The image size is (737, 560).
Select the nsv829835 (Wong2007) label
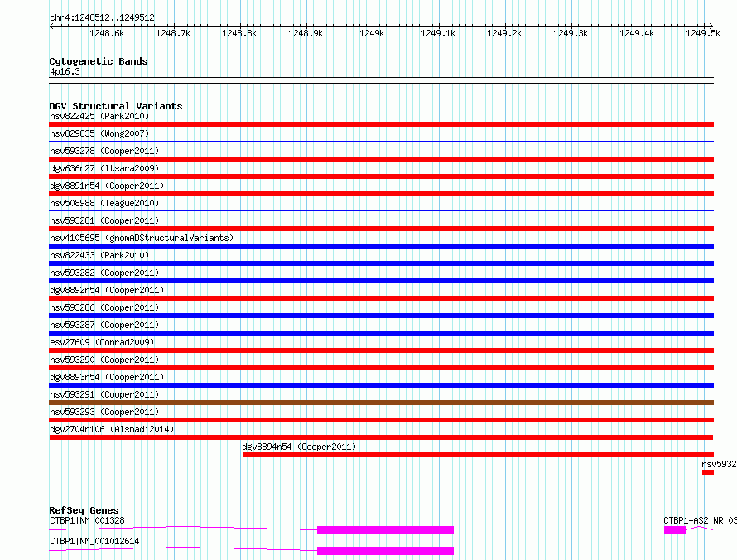point(99,133)
